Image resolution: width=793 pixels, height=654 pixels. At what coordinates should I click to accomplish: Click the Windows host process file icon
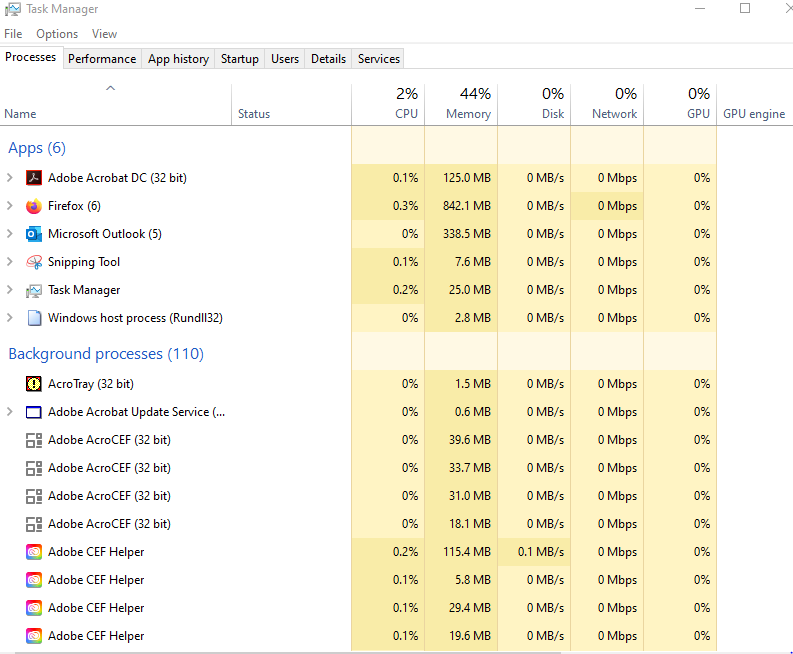click(x=34, y=318)
